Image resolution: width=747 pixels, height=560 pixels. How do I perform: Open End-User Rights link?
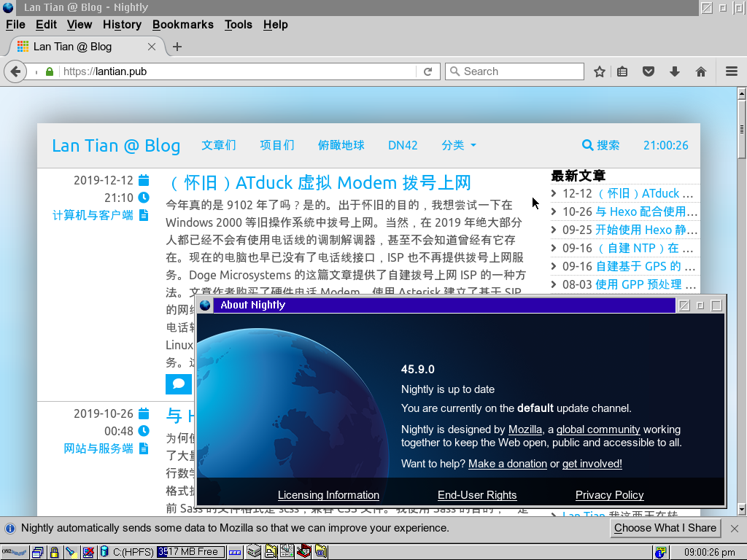click(477, 495)
